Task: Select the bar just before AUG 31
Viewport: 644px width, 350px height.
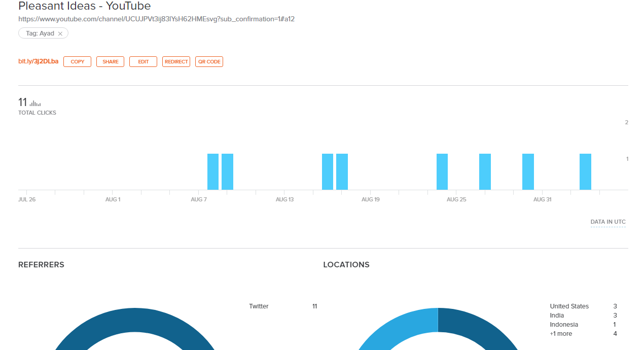Action: pos(528,172)
